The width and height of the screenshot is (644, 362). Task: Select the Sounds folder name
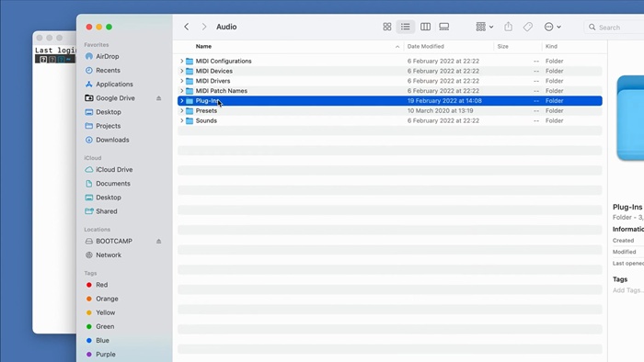point(206,120)
